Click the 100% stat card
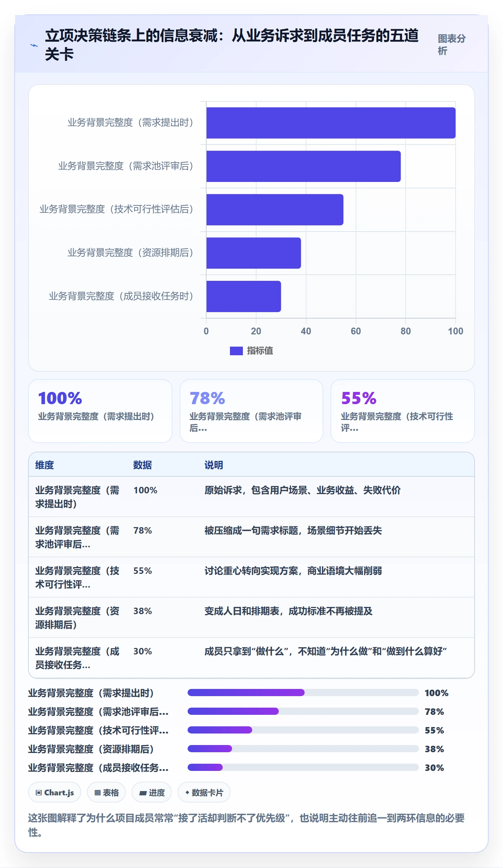 [100, 411]
